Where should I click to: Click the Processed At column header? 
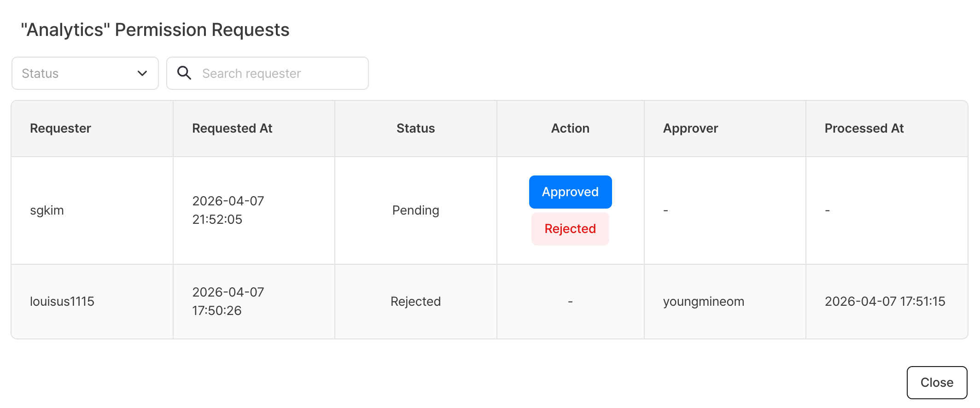[x=864, y=128]
